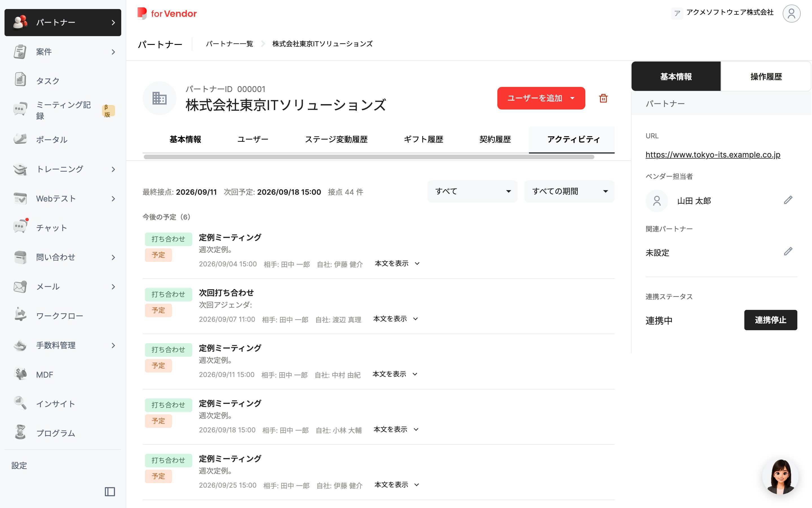This screenshot has height=508, width=812.
Task: Expand 本文を表示 for 次回打ち合わせ entry
Action: [396, 319]
